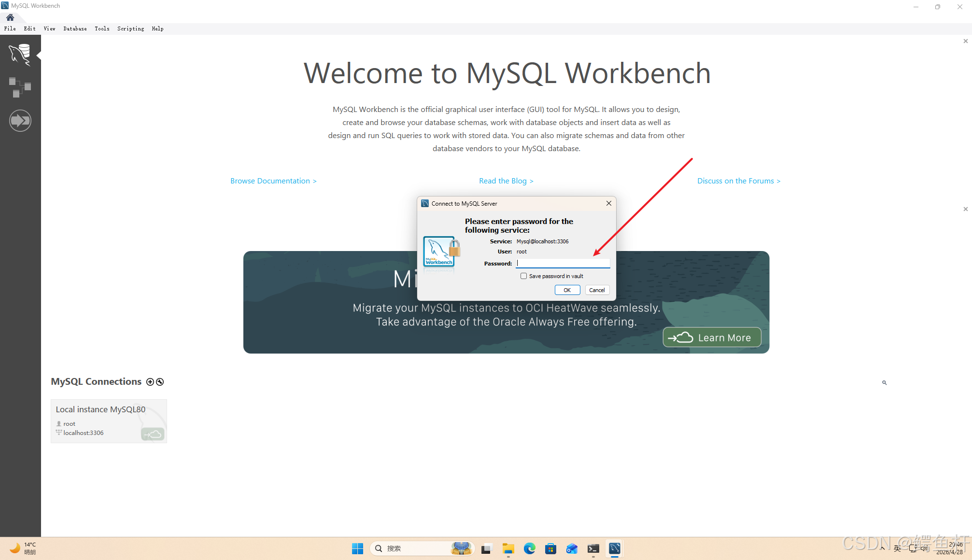972x560 pixels.
Task: Close the HeatWave migration banner
Action: pyautogui.click(x=966, y=209)
